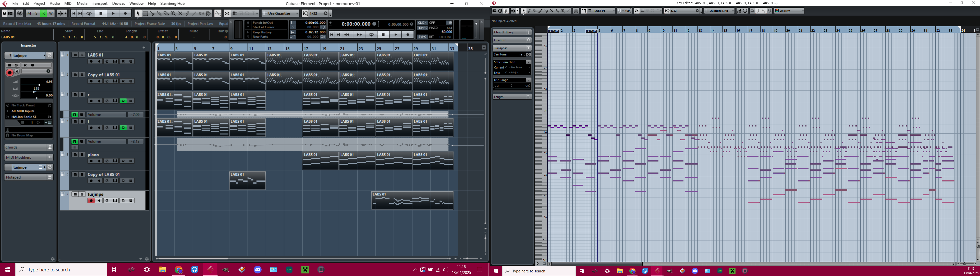Select the Mute X tool in project toolbar
Screen dimensions: 980x276
180,13
